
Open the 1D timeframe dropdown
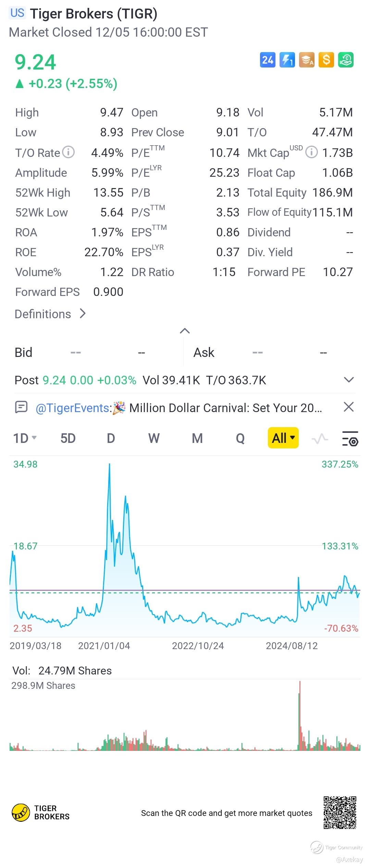coord(25,438)
